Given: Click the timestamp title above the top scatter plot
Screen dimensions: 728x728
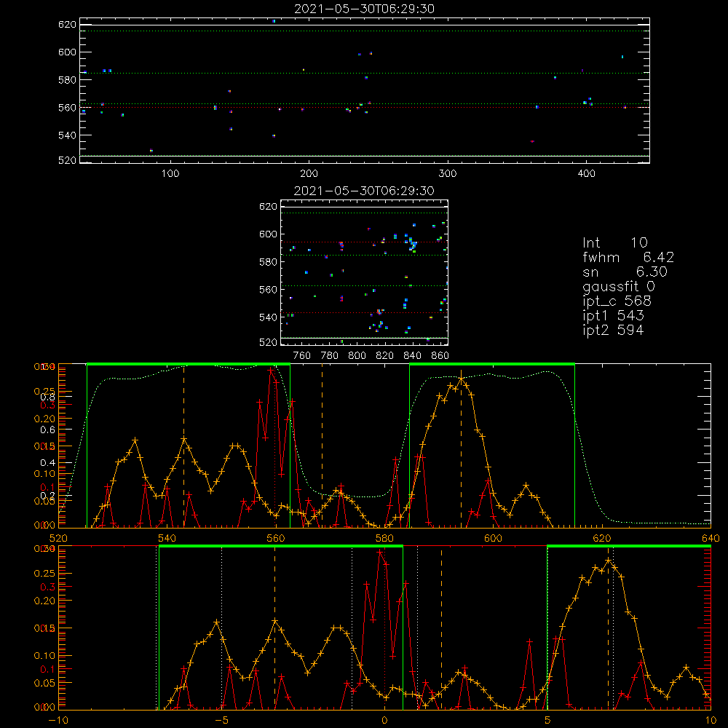Looking at the screenshot, I should [x=364, y=9].
